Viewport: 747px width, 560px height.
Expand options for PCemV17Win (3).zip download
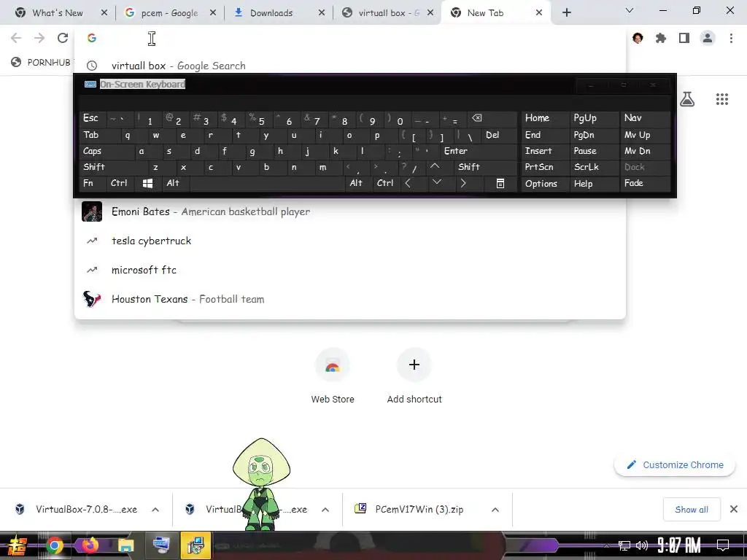pos(495,510)
